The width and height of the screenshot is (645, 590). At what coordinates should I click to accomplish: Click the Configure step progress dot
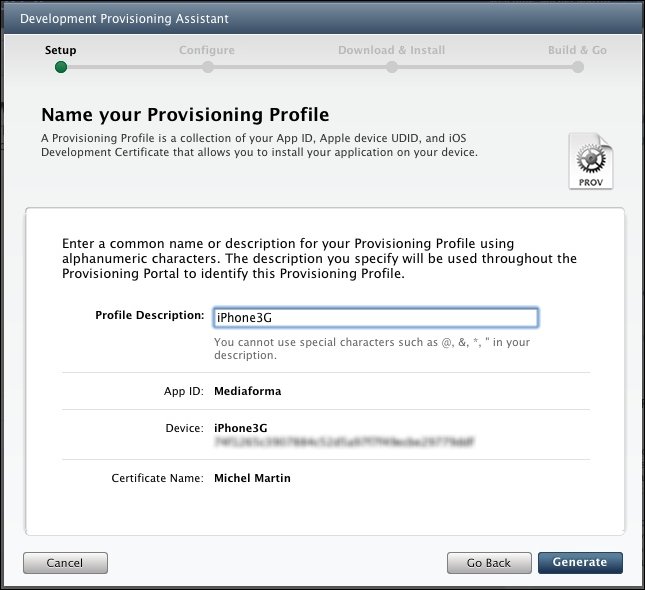pos(207,67)
